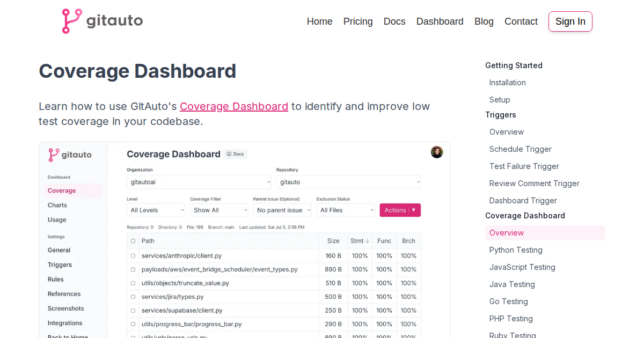Screen dimensions: 644x338
Task: Open Integrations in the dashboard sidebar
Action: point(65,323)
